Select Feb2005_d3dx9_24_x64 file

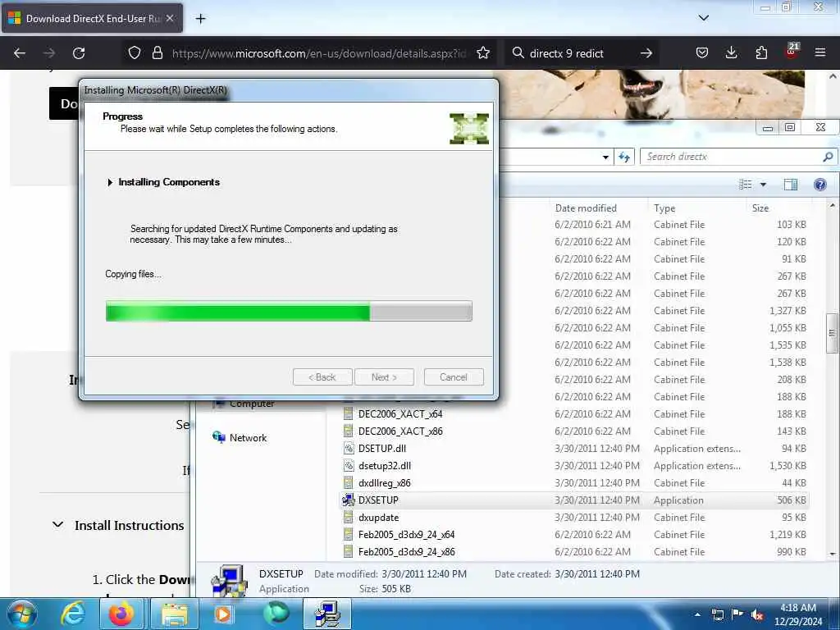point(407,534)
